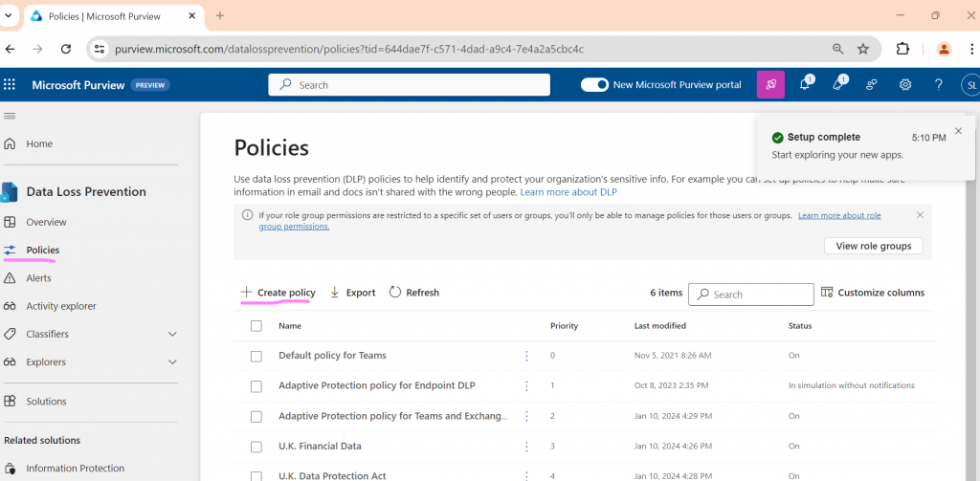Image resolution: width=980 pixels, height=481 pixels.
Task: Expand the Classifiers menu chevron
Action: pyautogui.click(x=172, y=334)
